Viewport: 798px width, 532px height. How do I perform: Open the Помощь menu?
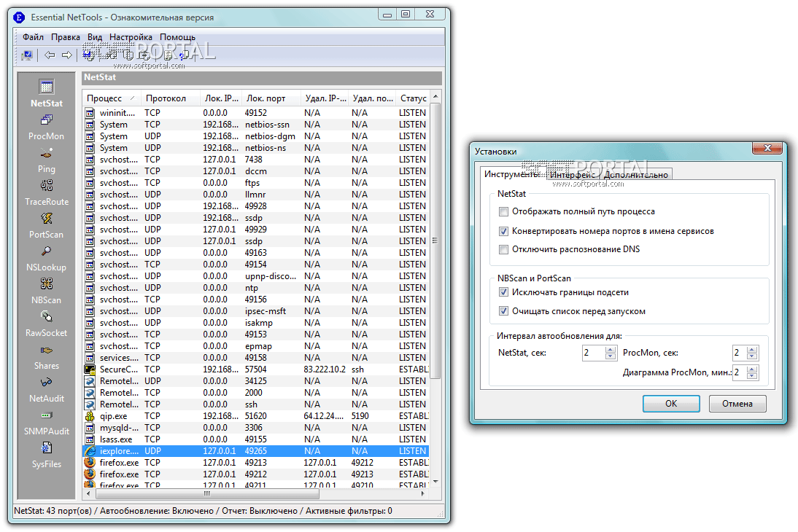point(177,37)
